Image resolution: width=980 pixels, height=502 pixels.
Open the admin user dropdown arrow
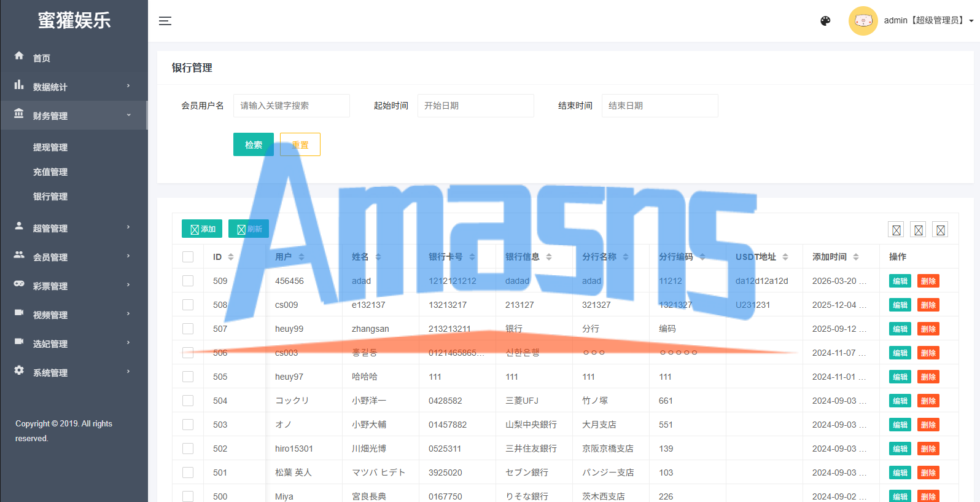(x=971, y=21)
